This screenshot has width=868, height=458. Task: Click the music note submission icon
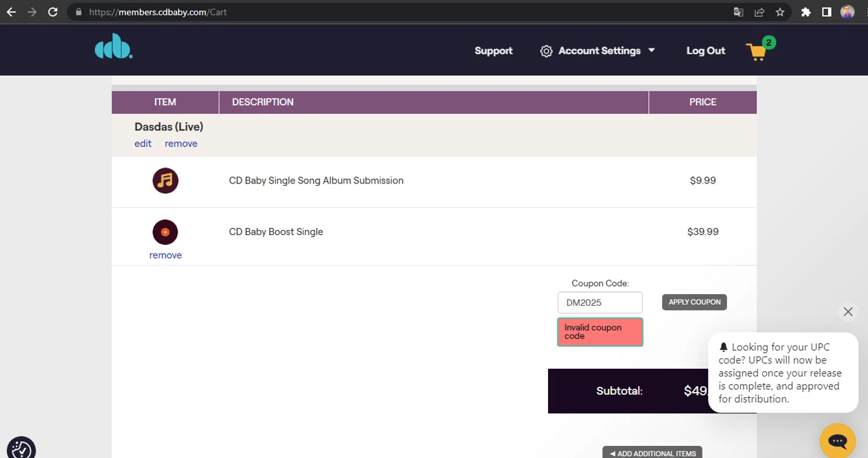[x=165, y=181]
